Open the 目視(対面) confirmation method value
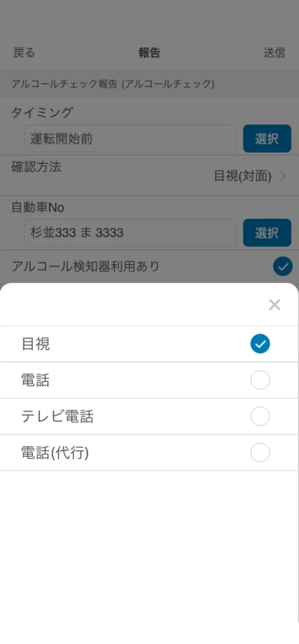299x644 pixels. (x=242, y=176)
